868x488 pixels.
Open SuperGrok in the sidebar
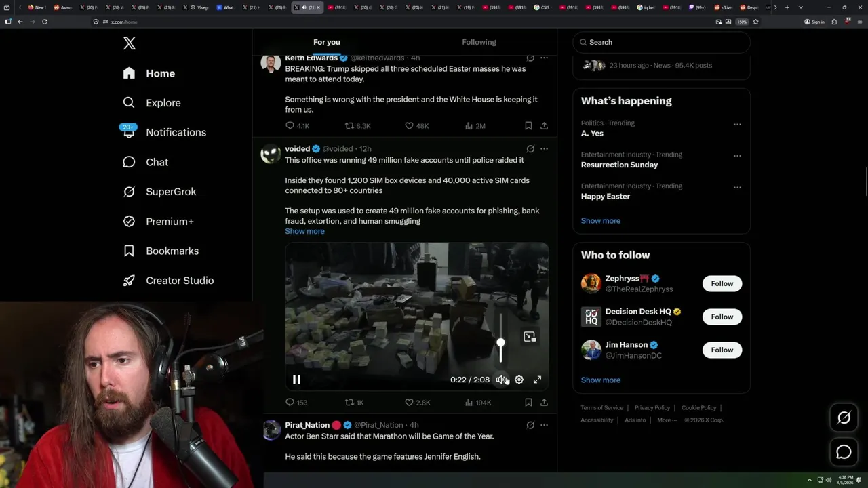tap(159, 192)
